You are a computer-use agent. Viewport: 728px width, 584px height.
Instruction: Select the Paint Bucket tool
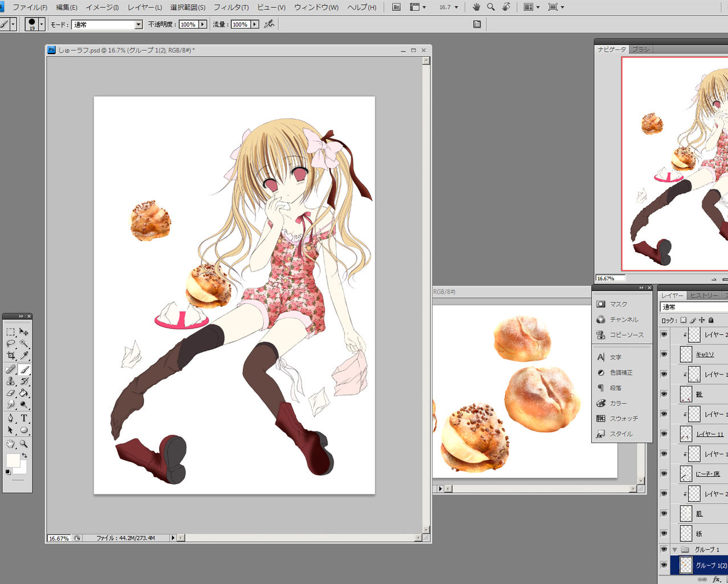click(x=24, y=393)
